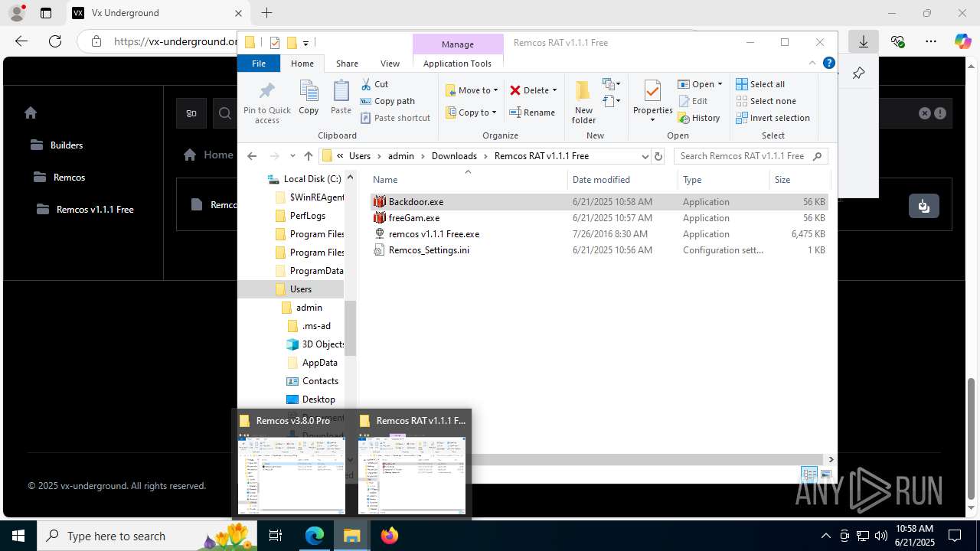
Task: Open Builders folder in Vx Underground sidebar
Action: pos(57,145)
